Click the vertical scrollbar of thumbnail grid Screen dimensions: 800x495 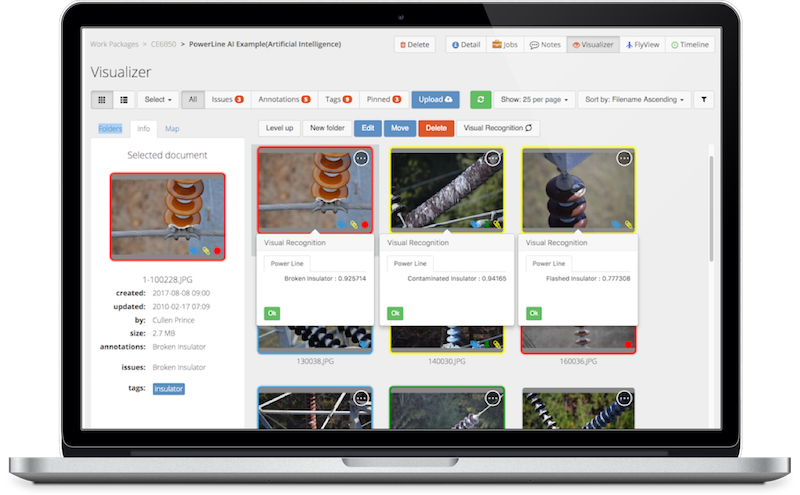(711, 209)
